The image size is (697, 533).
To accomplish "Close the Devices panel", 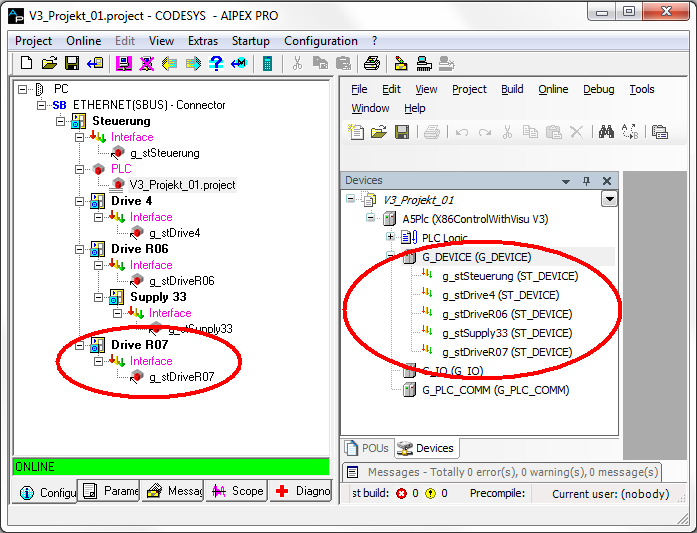I will pos(607,181).
